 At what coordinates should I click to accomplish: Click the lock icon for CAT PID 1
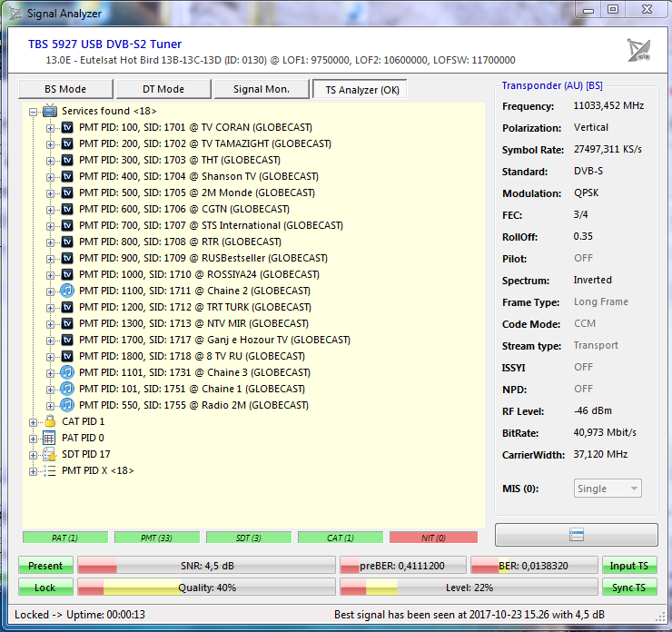pyautogui.click(x=49, y=422)
